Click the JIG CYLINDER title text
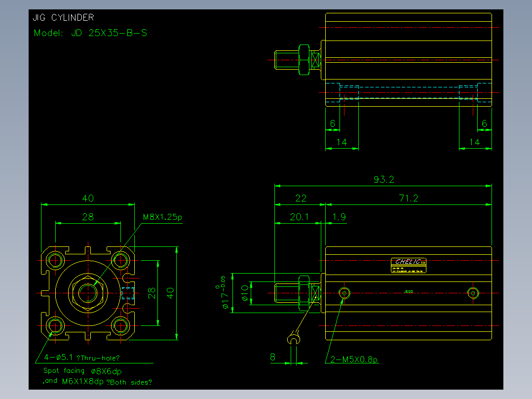The width and height of the screenshot is (532, 399). (x=63, y=17)
